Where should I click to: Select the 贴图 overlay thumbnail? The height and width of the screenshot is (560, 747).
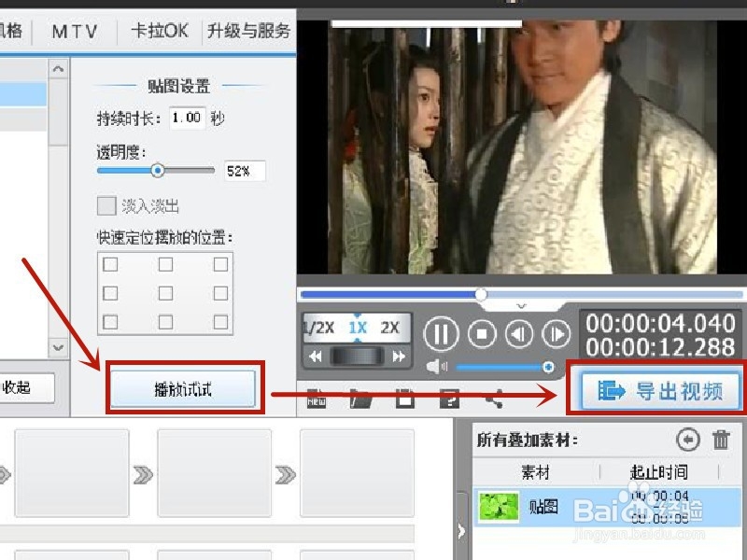click(x=499, y=507)
